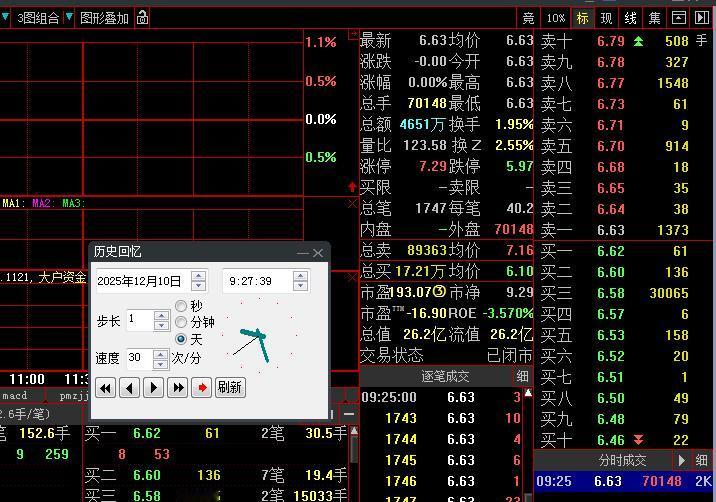The image size is (716, 502).
Task: Expand the 分时成交 arrow
Action: 682,460
